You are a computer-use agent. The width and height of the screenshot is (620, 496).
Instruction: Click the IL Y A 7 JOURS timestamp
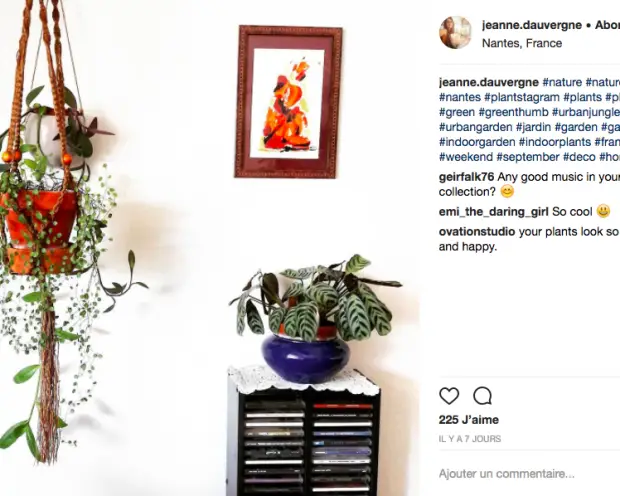470,439
